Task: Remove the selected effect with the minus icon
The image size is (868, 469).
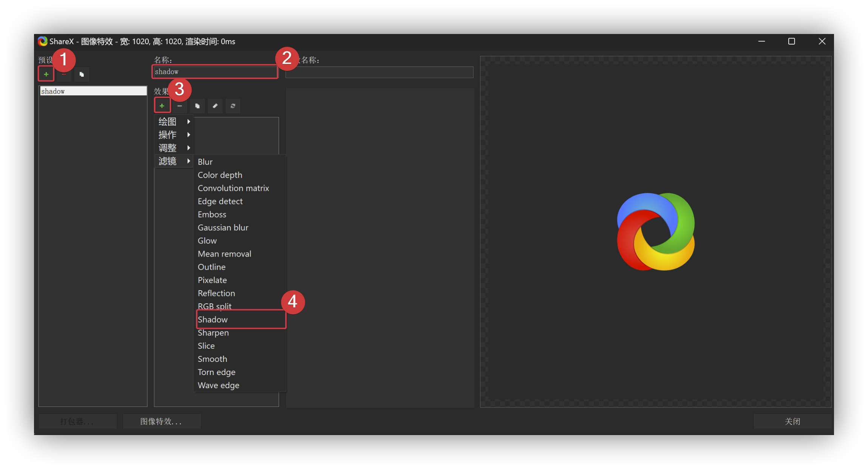Action: (180, 106)
